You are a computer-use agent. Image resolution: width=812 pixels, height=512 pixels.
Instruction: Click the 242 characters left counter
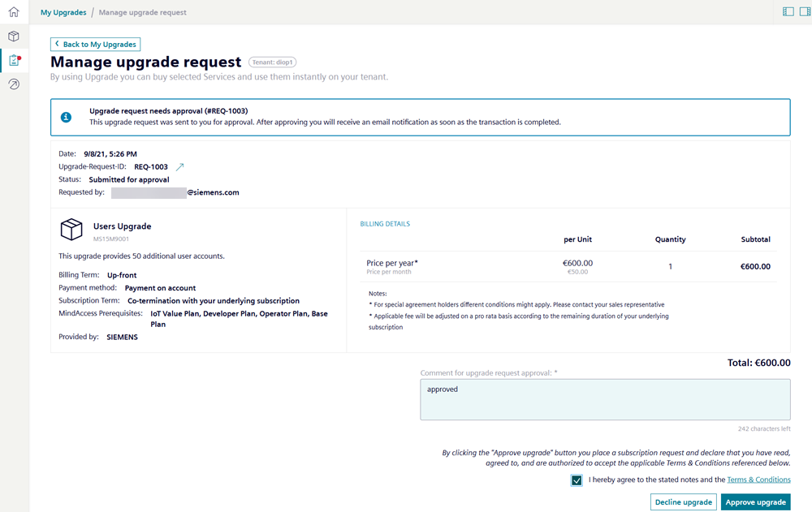(x=764, y=428)
